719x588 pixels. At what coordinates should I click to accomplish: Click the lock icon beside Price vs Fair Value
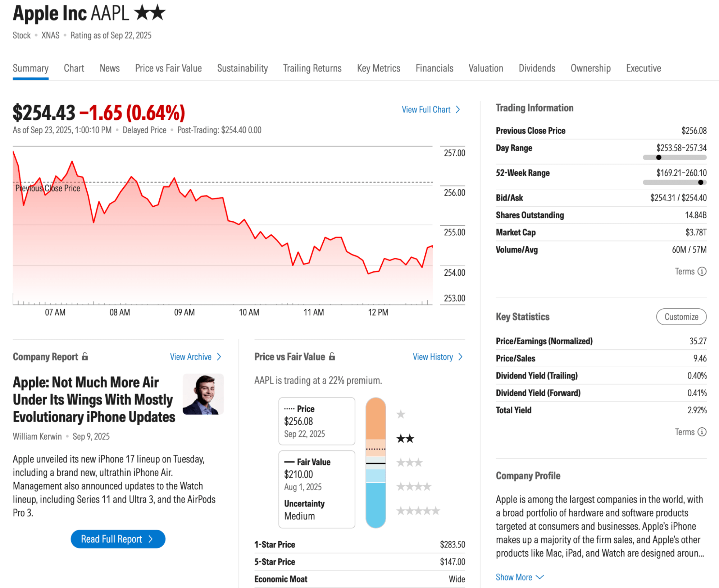(332, 356)
